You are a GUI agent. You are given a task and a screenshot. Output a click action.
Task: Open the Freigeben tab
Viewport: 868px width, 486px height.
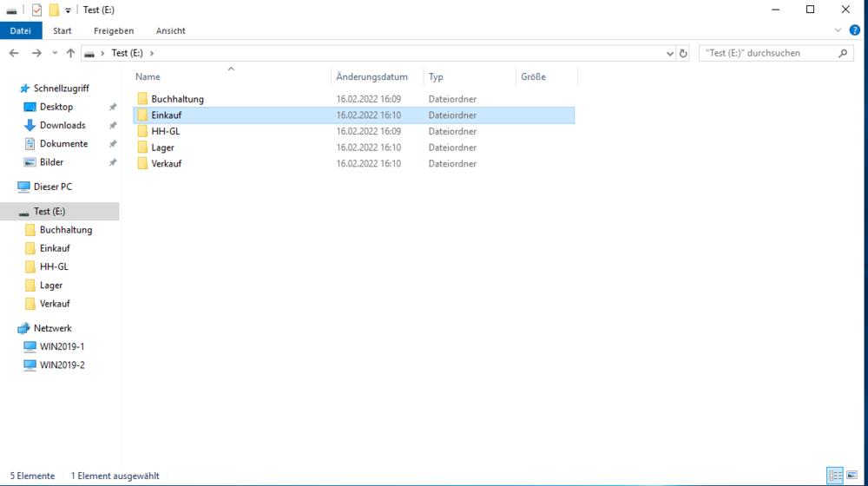114,30
